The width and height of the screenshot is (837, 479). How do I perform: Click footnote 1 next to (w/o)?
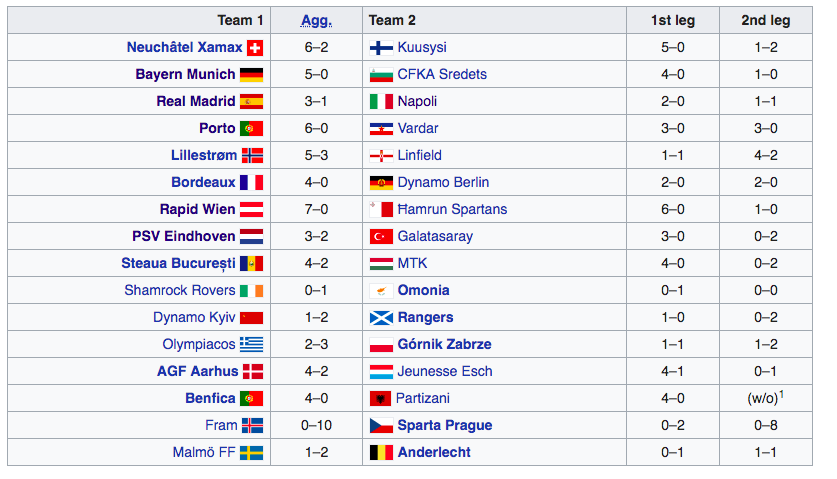781,395
